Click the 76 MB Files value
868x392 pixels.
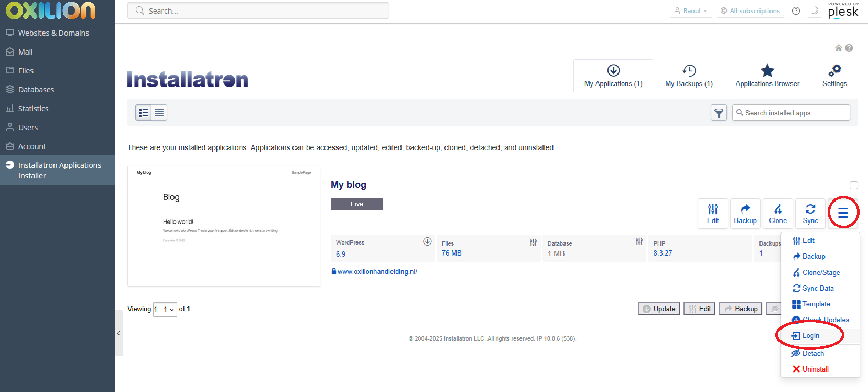[x=451, y=253]
